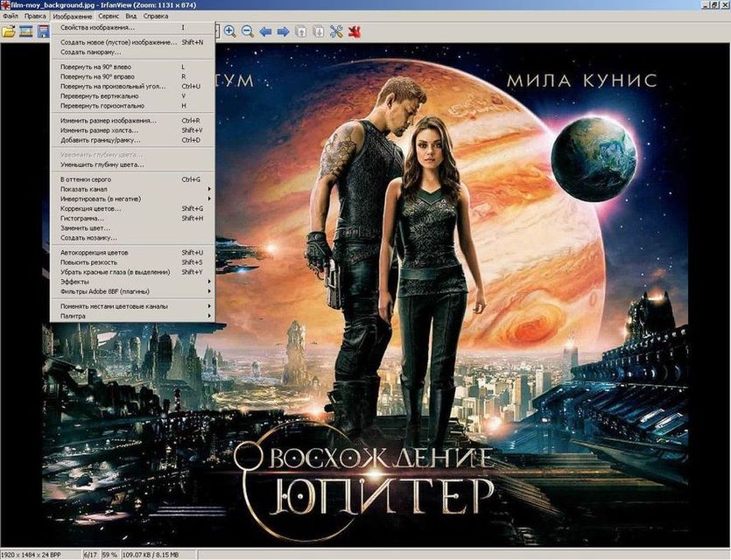Open settings via the wrench tools icon

click(337, 31)
